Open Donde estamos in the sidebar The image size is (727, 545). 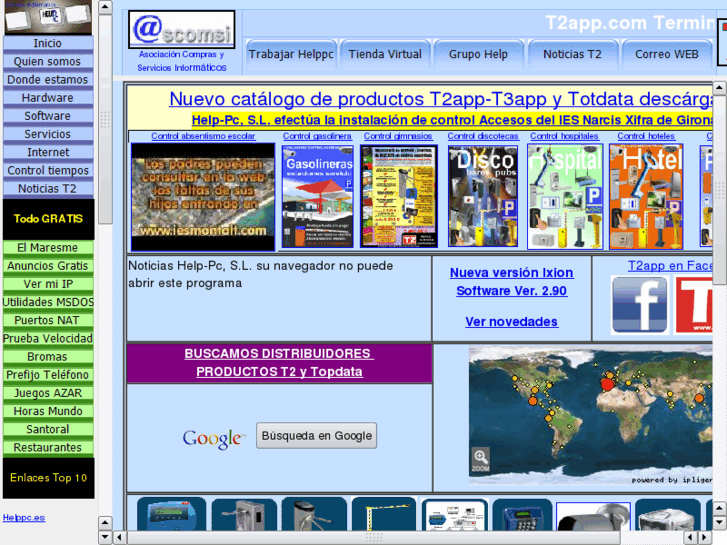(48, 79)
